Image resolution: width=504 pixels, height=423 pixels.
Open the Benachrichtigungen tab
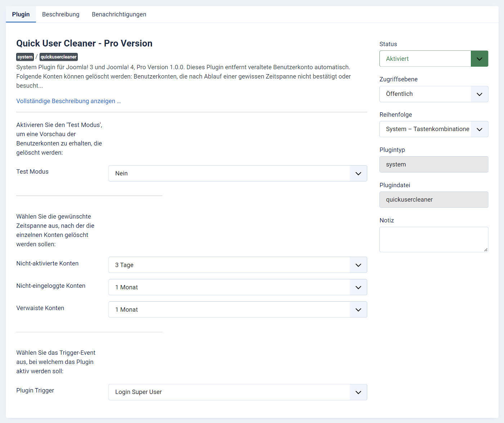point(119,14)
